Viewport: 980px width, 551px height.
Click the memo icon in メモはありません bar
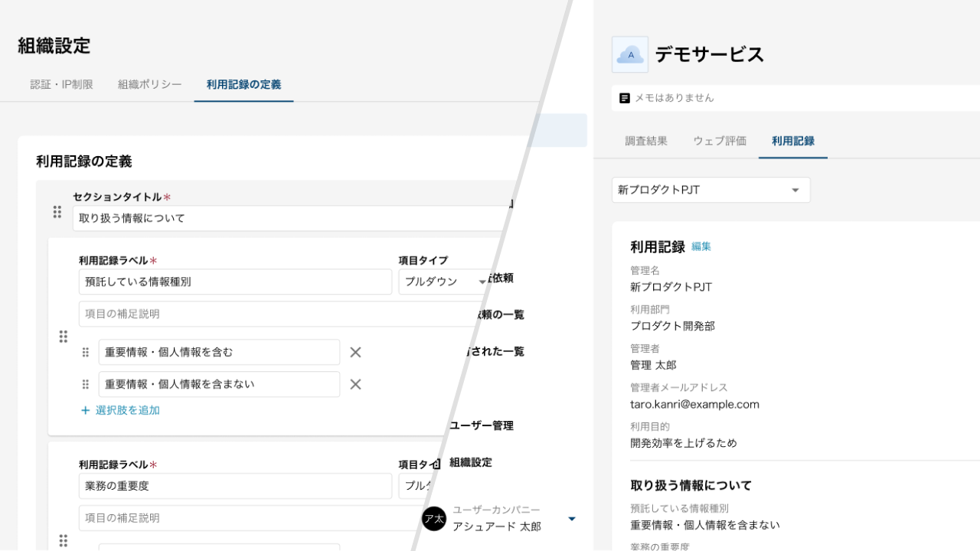tap(622, 97)
